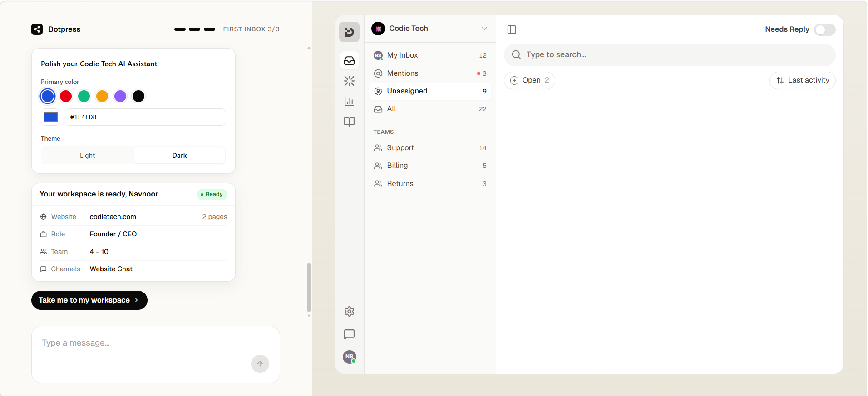
Task: Pick the blue primary color swatch
Action: pyautogui.click(x=48, y=96)
